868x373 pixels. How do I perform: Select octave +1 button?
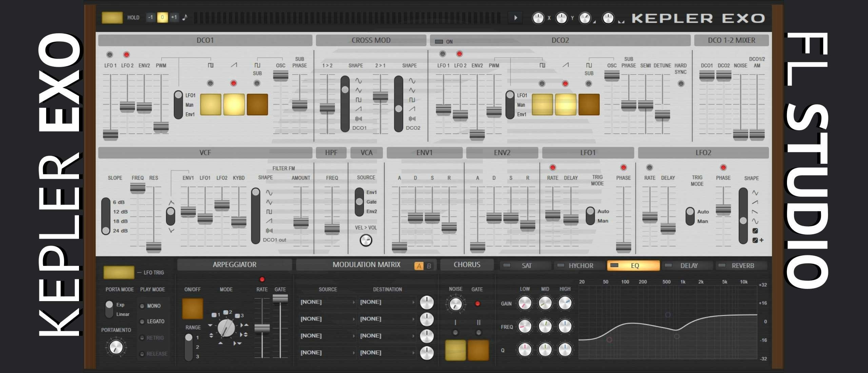tap(174, 17)
